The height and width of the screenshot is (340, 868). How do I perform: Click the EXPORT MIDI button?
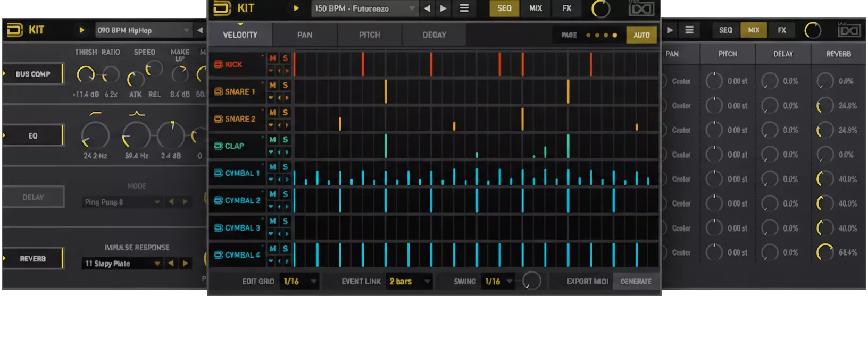click(x=587, y=282)
